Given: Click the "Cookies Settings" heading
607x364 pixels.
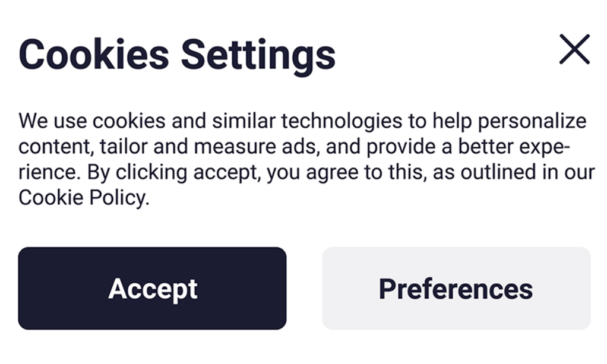Looking at the screenshot, I should 177,55.
